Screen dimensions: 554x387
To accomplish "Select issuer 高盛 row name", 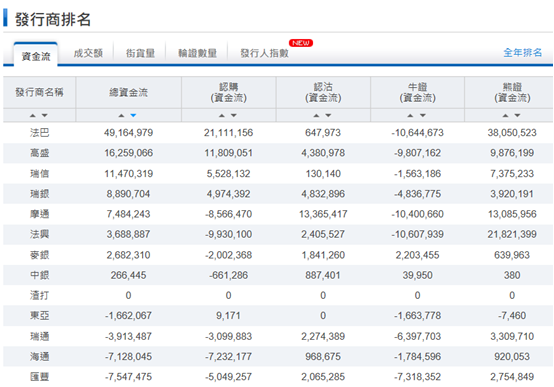I will [40, 153].
